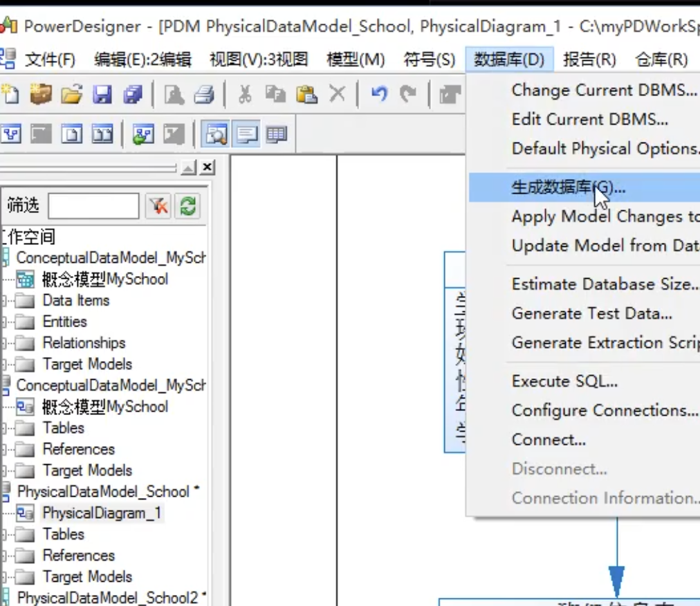Open Configure Connections from the menu
Image resolution: width=700 pixels, height=606 pixels.
point(584,410)
